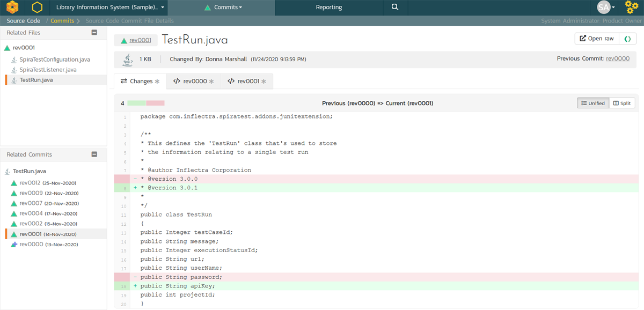Click the orange Spira logo icon
This screenshot has height=310, width=644.
click(12, 8)
